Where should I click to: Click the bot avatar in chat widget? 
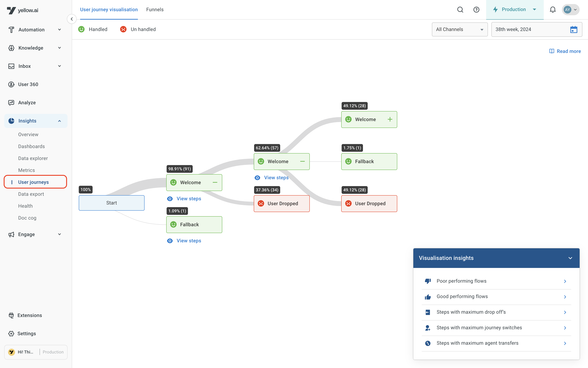(x=11, y=352)
